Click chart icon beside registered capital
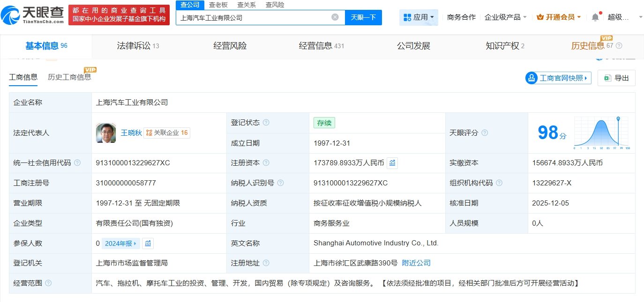644x302 pixels. click(392, 163)
